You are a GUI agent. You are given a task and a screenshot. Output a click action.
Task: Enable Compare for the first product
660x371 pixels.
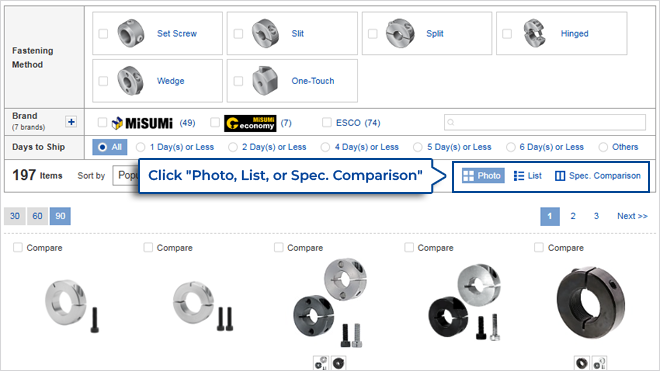18,247
